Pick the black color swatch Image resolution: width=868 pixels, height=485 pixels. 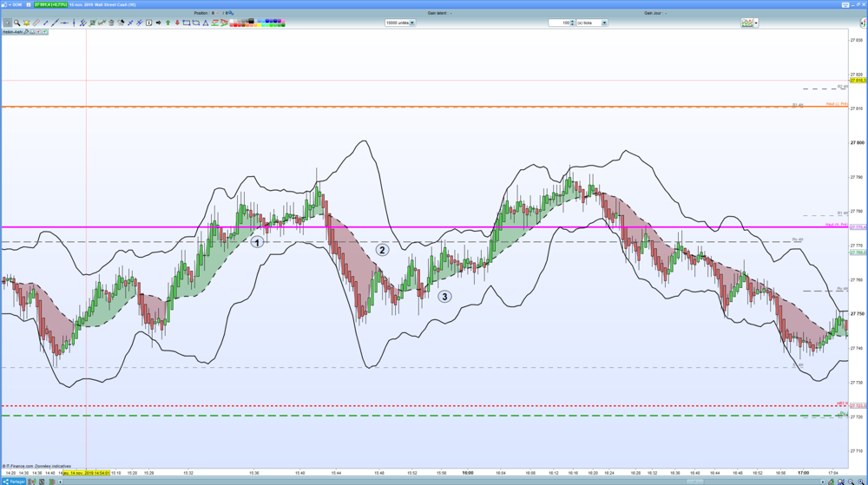pyautogui.click(x=252, y=21)
